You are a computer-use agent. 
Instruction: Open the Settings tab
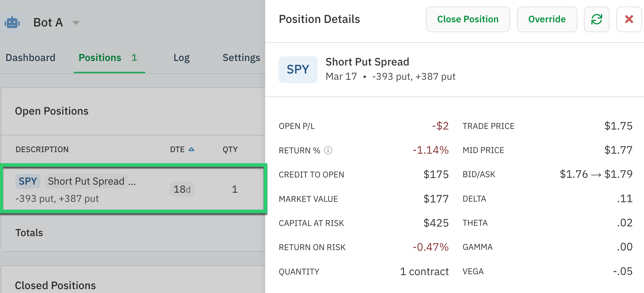[241, 57]
